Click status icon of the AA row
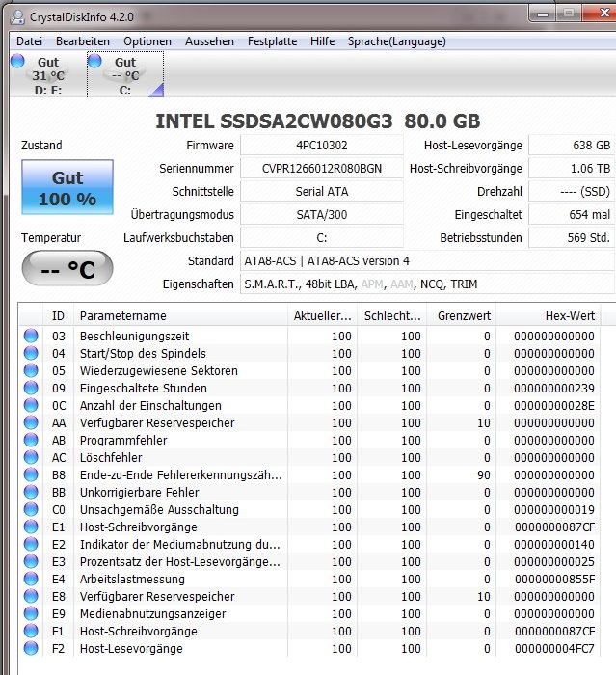The width and height of the screenshot is (616, 675). click(x=31, y=422)
